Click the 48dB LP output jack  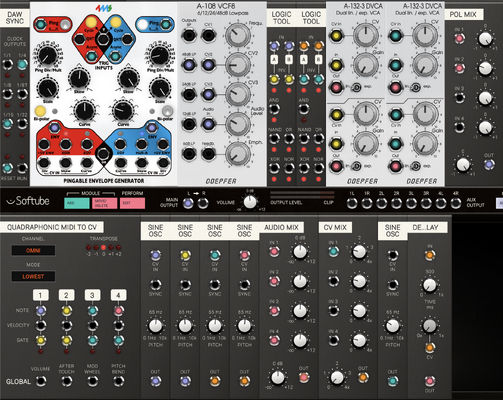189,65
